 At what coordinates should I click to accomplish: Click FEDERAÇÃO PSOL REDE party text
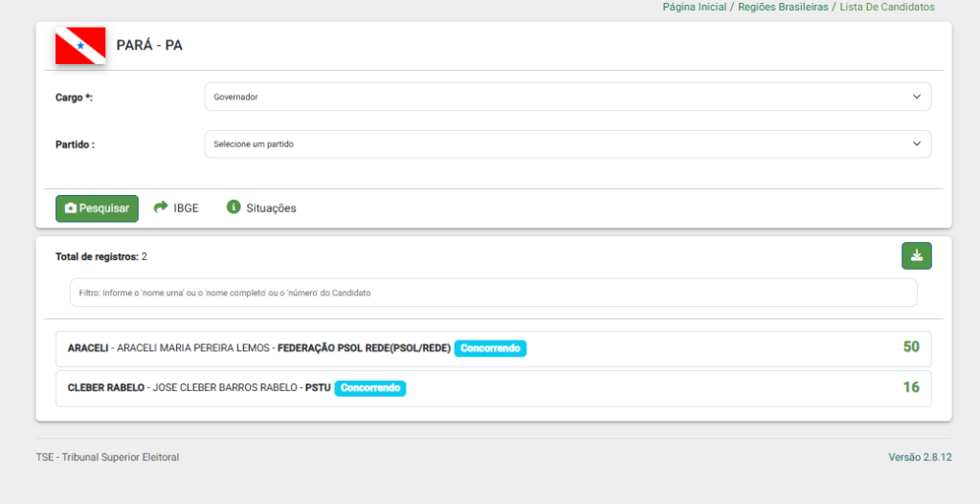pos(365,348)
